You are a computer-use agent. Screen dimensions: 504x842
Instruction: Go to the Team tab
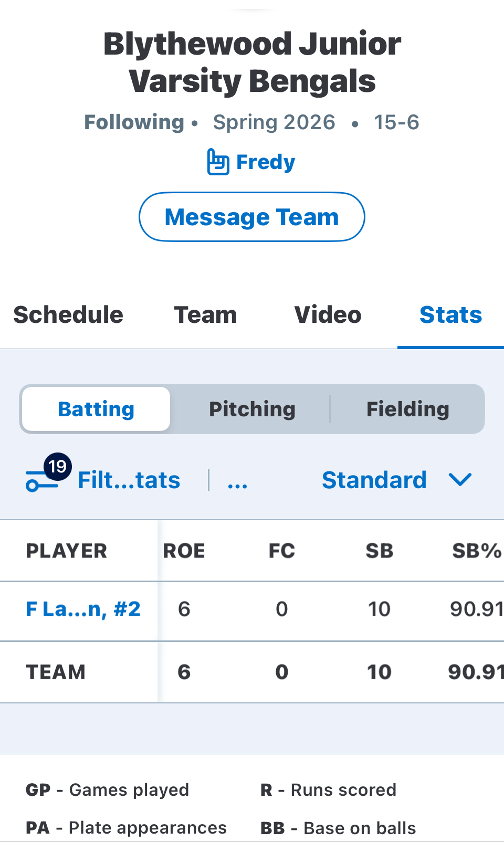coord(205,315)
